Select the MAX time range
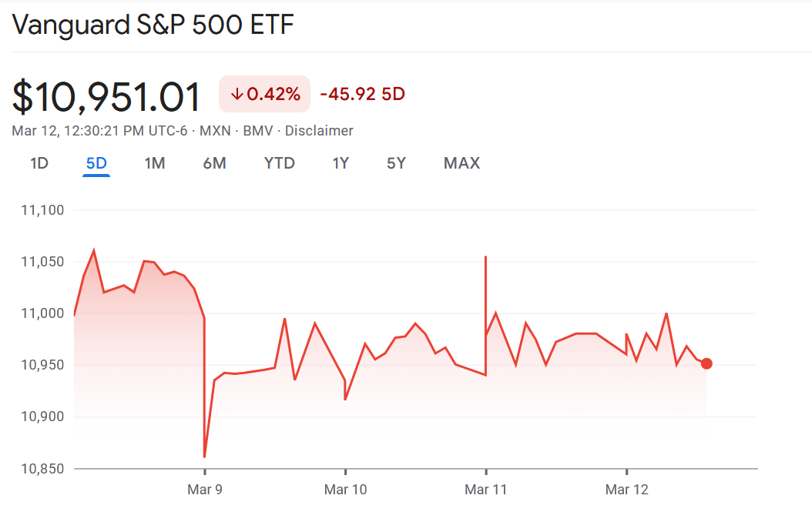 (x=461, y=163)
